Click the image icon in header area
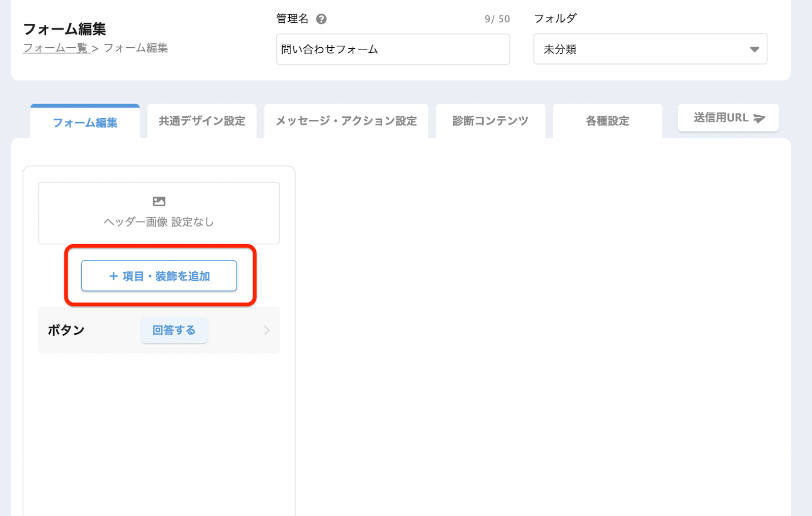This screenshot has width=812, height=516. [x=159, y=202]
